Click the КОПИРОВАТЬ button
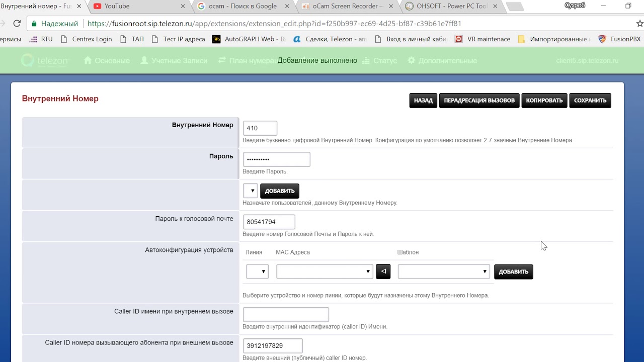Screen dimensions: 644x362 click(x=544, y=101)
